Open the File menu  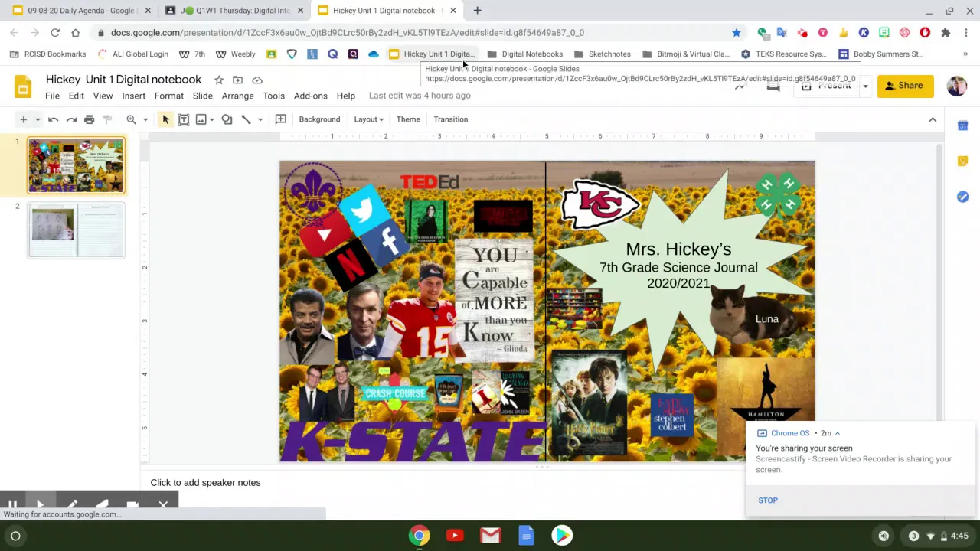52,96
